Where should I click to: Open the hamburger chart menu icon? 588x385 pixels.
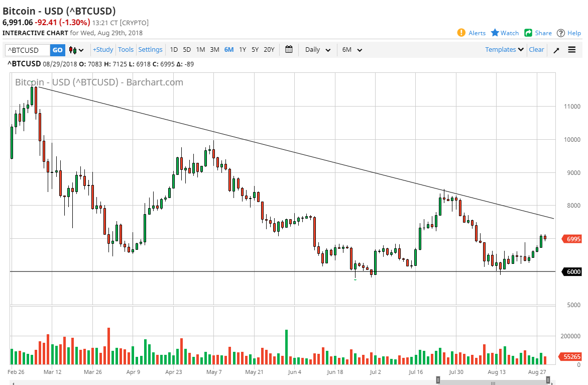point(572,50)
